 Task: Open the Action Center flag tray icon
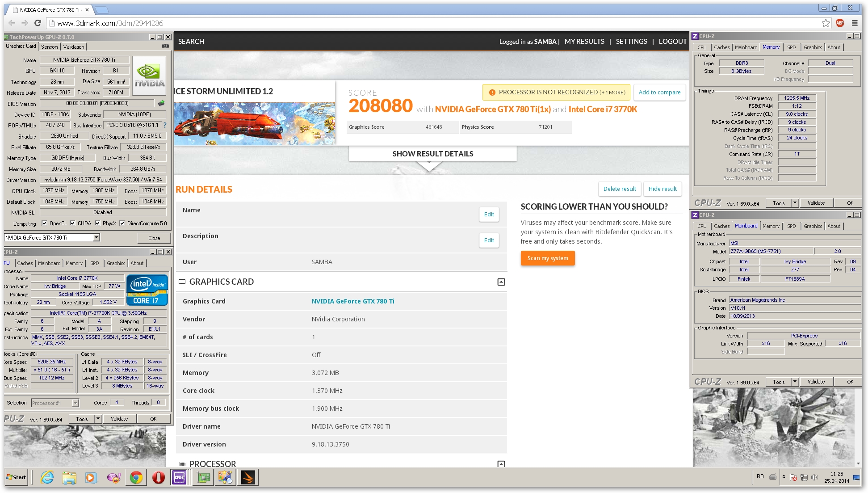tap(793, 477)
